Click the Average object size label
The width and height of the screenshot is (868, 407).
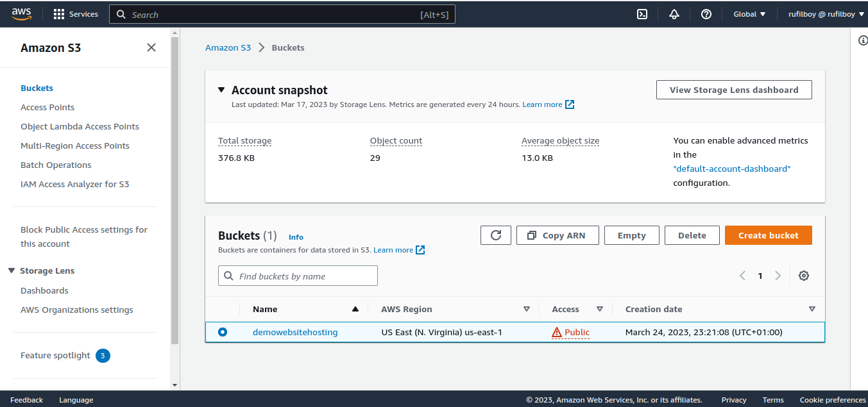pyautogui.click(x=560, y=140)
